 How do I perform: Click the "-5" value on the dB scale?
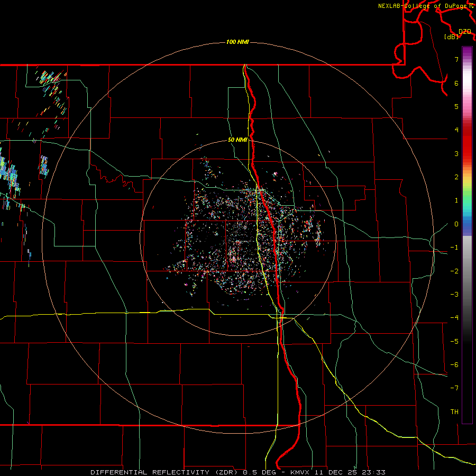point(454,342)
